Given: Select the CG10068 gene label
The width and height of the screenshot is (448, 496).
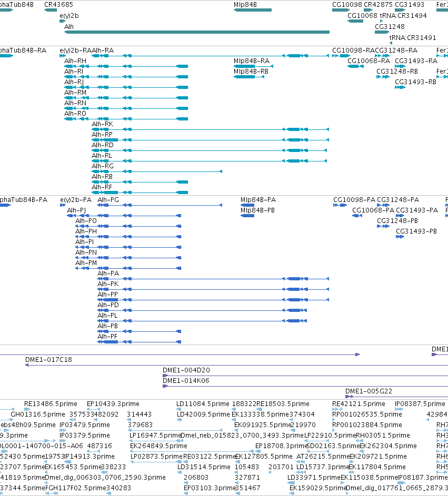Looking at the screenshot, I should (x=363, y=15).
